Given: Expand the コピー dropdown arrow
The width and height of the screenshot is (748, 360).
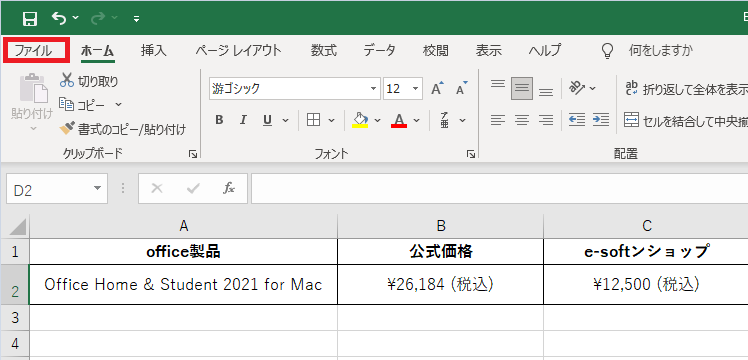Looking at the screenshot, I should pyautogui.click(x=118, y=104).
